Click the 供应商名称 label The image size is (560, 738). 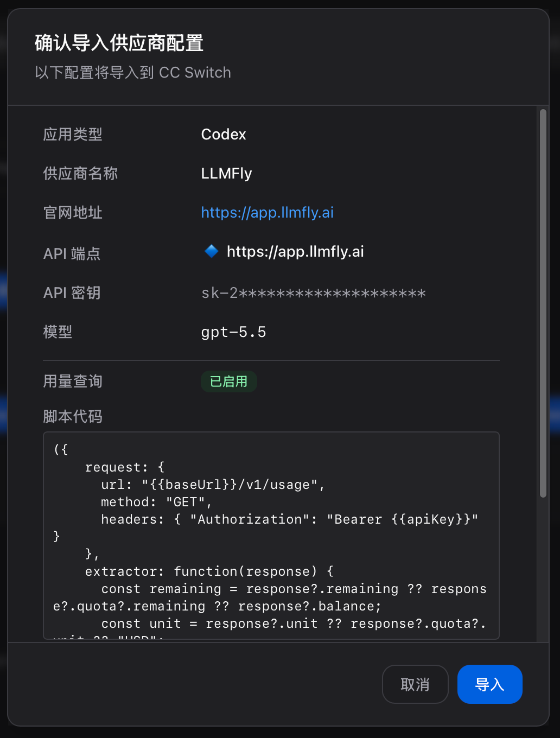pyautogui.click(x=80, y=173)
